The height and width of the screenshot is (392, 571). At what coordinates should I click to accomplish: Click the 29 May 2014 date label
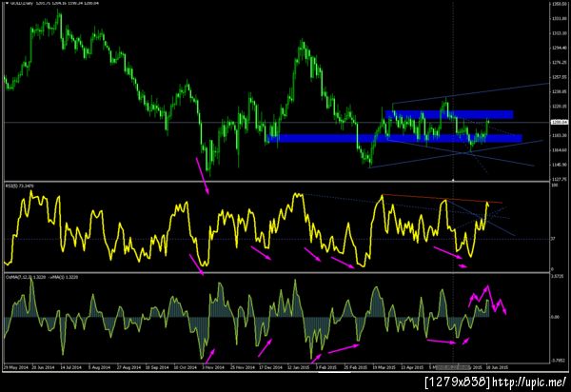15,367
